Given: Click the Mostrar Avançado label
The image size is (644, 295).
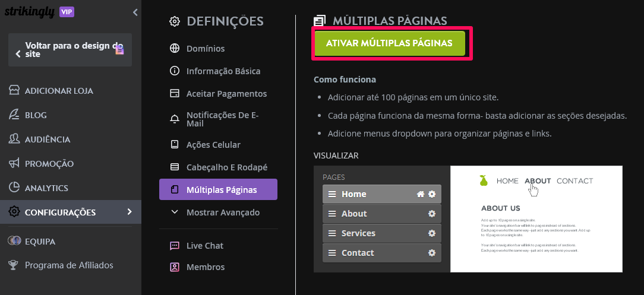Looking at the screenshot, I should [x=223, y=212].
